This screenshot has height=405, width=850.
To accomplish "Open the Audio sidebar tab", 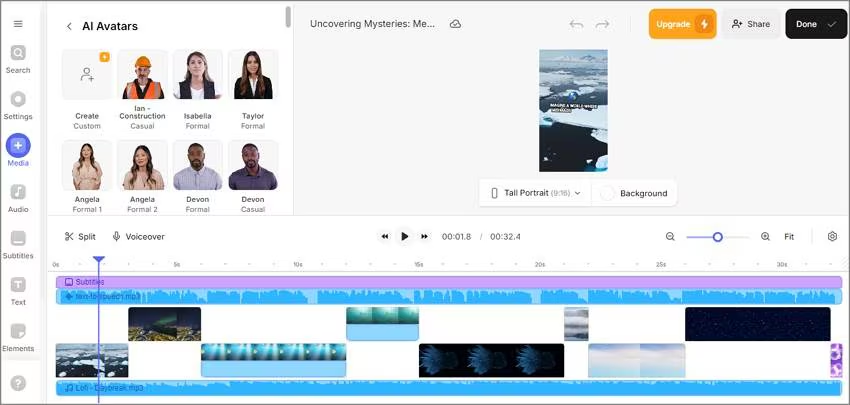I will click(18, 198).
